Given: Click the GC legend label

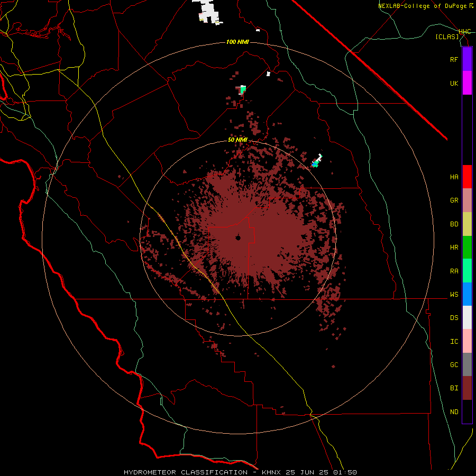Looking at the screenshot, I should click(x=454, y=365).
